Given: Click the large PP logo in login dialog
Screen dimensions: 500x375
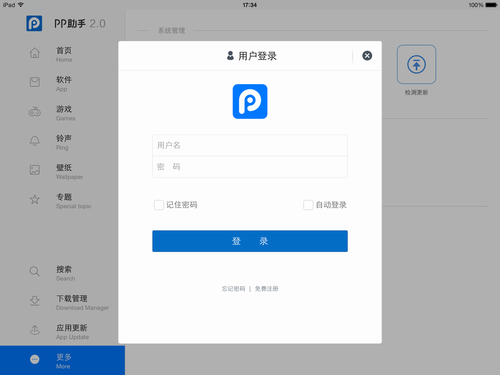Looking at the screenshot, I should (x=250, y=101).
